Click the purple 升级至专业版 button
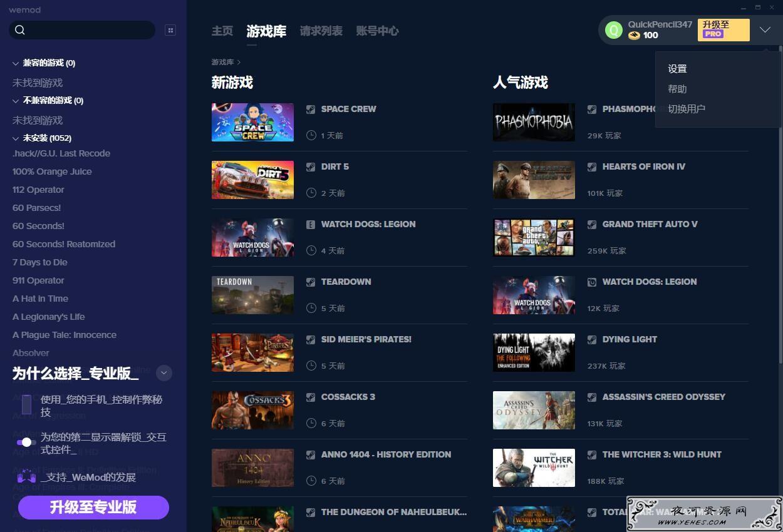 click(x=93, y=507)
